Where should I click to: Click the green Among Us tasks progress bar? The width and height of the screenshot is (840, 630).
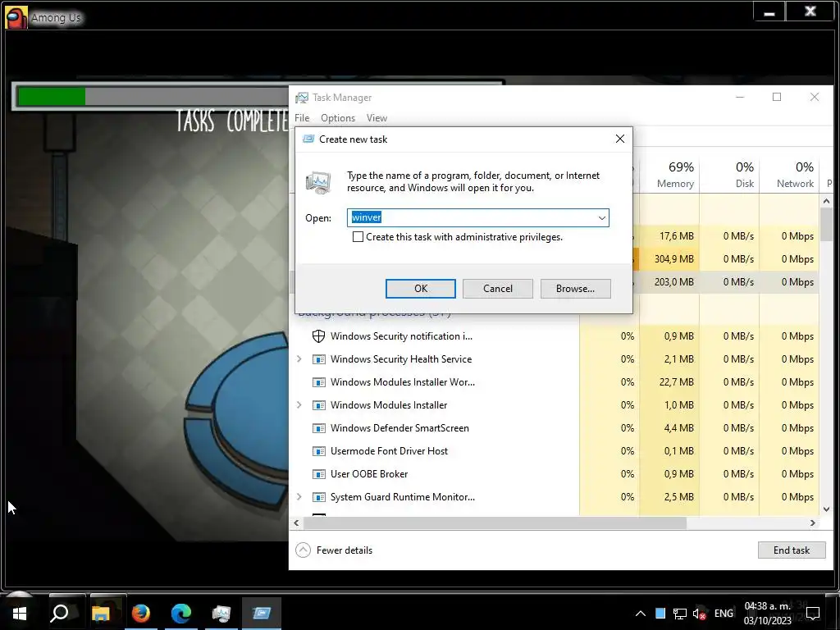52,97
